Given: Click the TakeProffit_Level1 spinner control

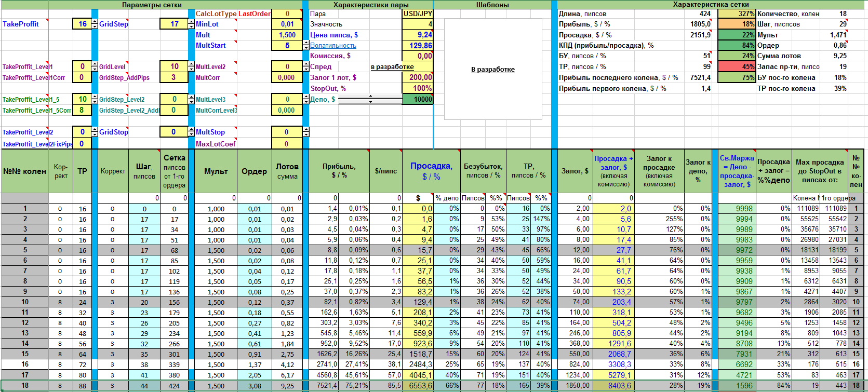Looking at the screenshot, I should coord(95,66).
